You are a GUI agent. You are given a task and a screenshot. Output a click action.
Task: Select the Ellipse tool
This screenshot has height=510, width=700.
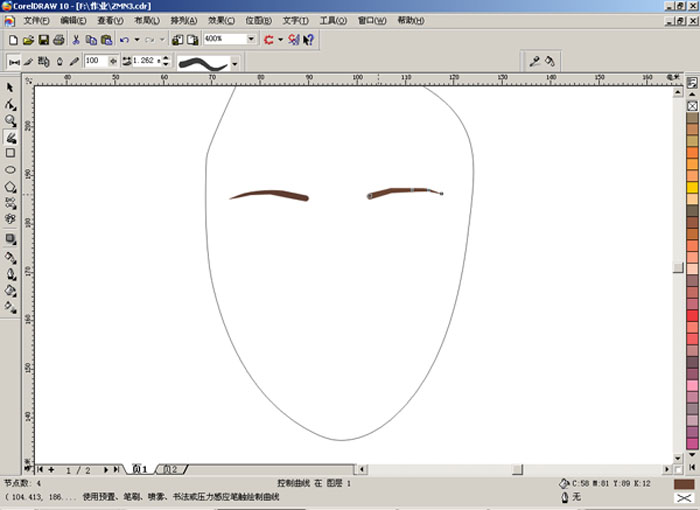[x=10, y=169]
